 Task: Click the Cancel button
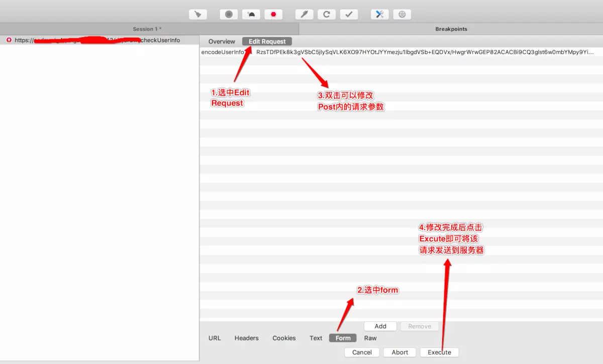click(362, 352)
